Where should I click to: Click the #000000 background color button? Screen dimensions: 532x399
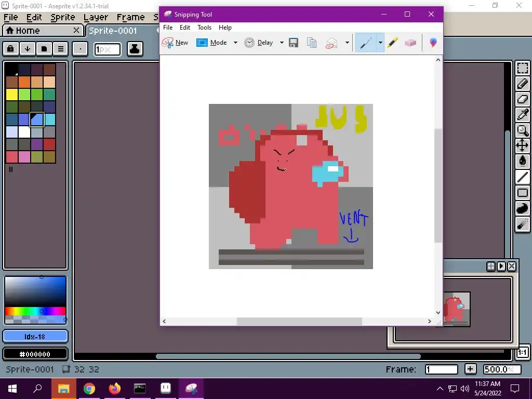pyautogui.click(x=35, y=354)
